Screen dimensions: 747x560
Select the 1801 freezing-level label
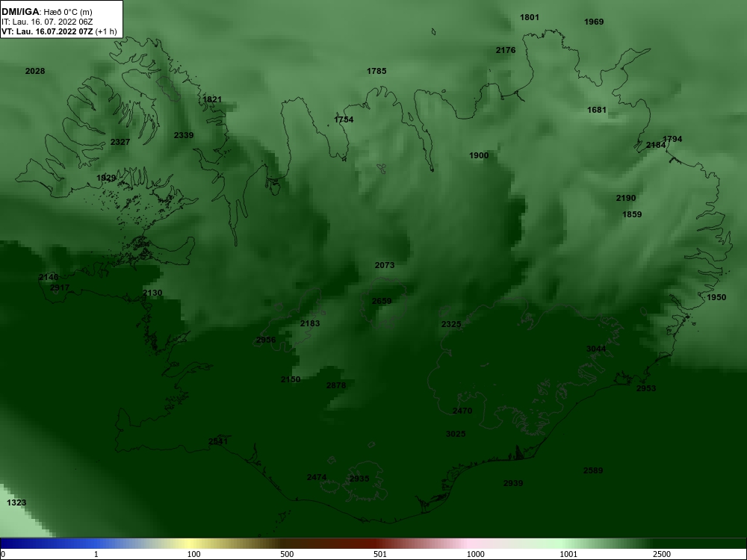pos(530,17)
